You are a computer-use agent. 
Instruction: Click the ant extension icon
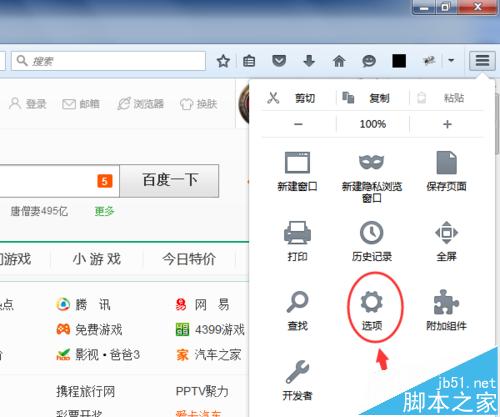tap(429, 61)
